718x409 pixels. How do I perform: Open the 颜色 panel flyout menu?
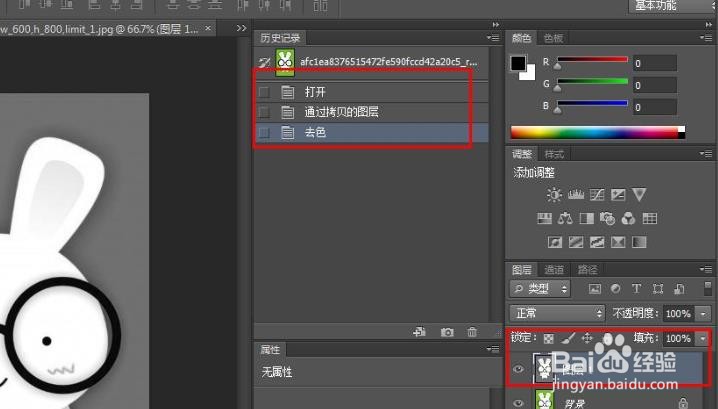pos(706,38)
